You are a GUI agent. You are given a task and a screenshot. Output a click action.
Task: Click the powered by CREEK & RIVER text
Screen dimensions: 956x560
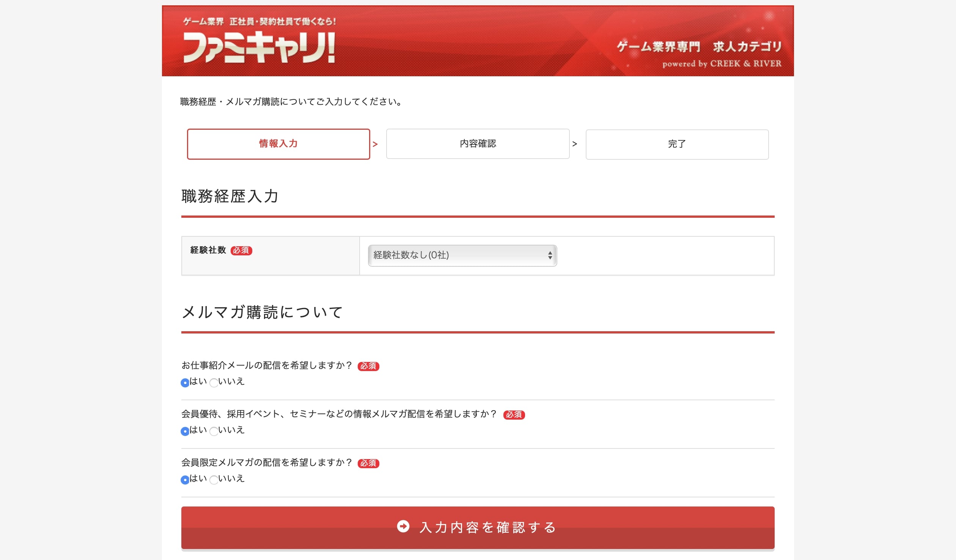point(722,64)
